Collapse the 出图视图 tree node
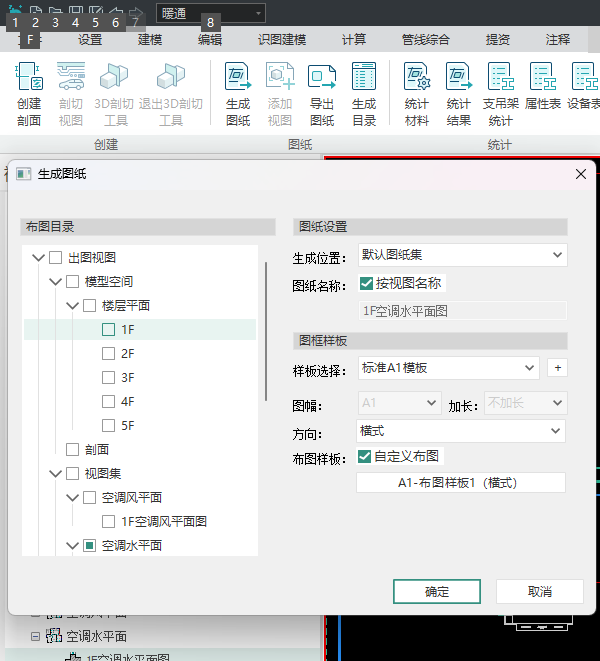This screenshot has width=600, height=661. point(38,257)
